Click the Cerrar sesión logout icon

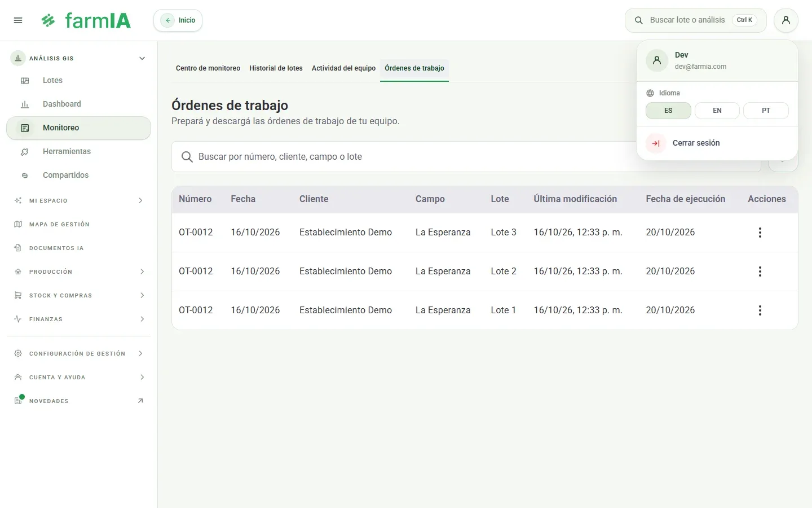click(x=656, y=143)
